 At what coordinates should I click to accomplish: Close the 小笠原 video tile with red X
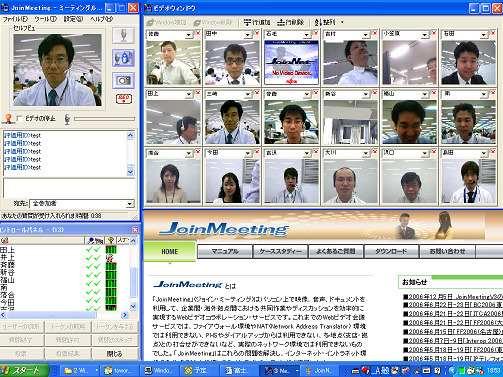point(434,33)
